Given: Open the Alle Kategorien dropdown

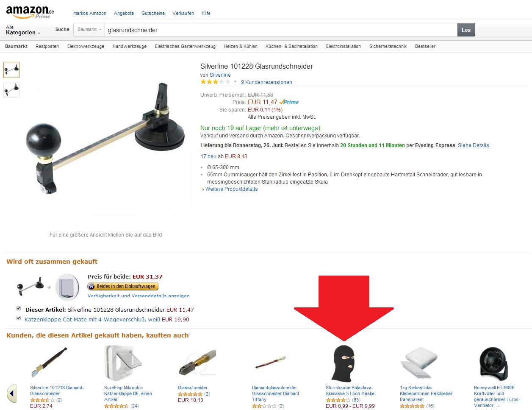Looking at the screenshot, I should [23, 30].
